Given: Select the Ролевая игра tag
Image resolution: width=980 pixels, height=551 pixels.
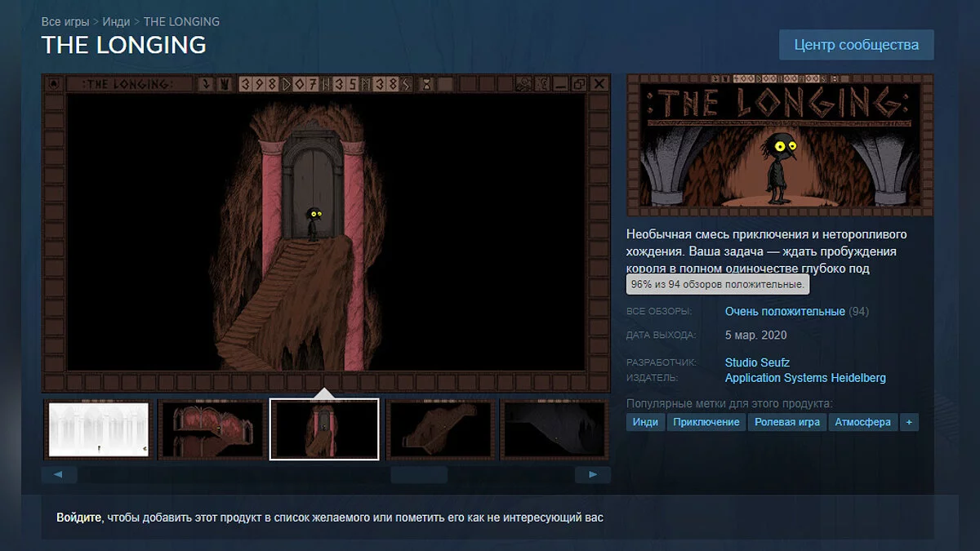Looking at the screenshot, I should [786, 422].
